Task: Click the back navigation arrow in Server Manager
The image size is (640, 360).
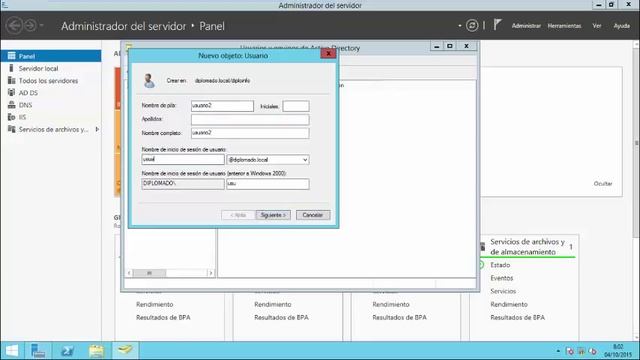Action: (x=14, y=26)
